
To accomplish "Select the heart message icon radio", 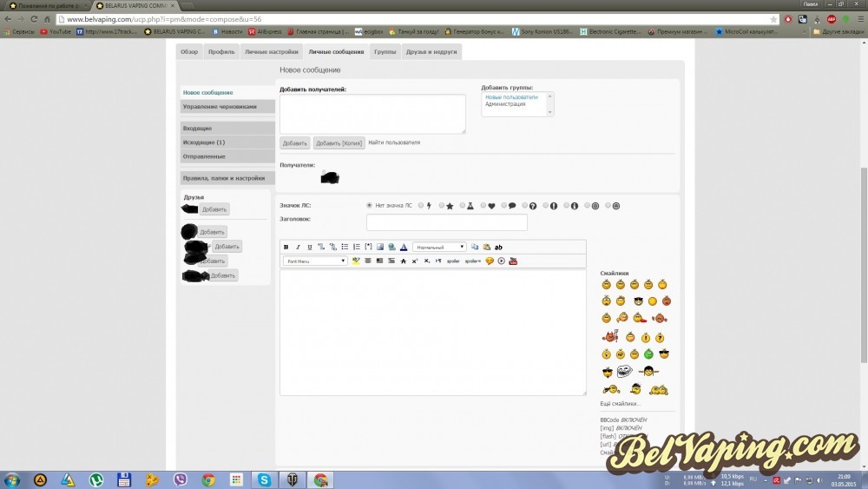I will 483,206.
